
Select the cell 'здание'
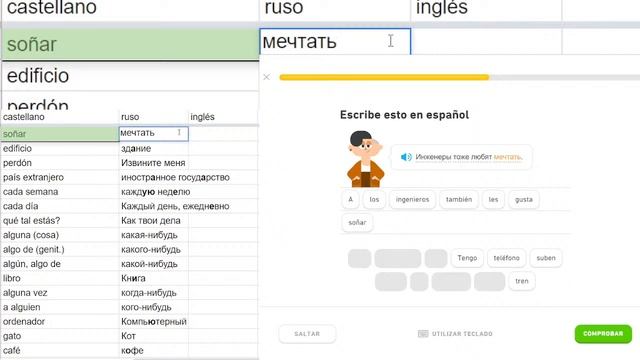[x=153, y=149]
